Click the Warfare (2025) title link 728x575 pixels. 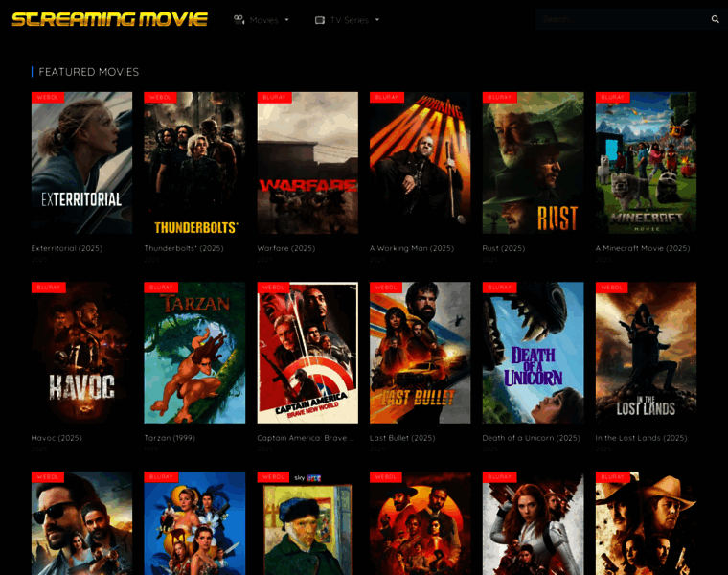[286, 248]
